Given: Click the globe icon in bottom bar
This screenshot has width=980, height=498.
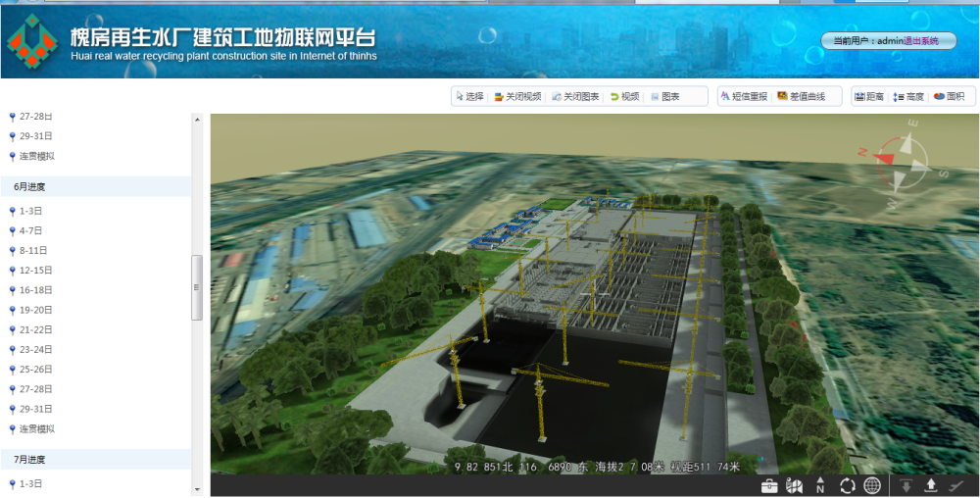Looking at the screenshot, I should [872, 486].
